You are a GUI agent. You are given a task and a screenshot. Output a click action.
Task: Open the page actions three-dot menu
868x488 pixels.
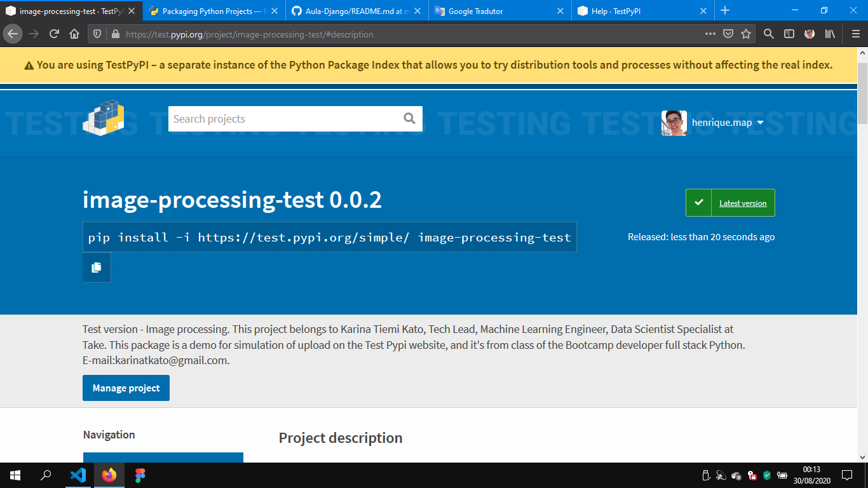(710, 34)
